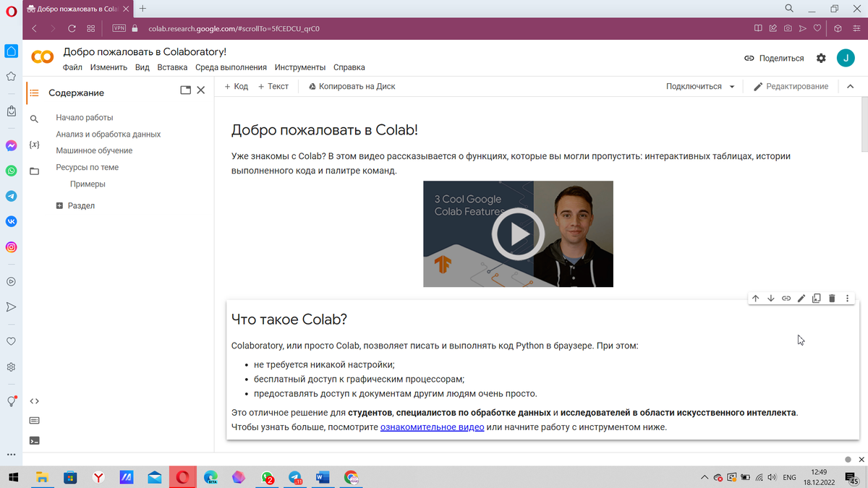Open a new browser tab with plus

[x=142, y=8]
